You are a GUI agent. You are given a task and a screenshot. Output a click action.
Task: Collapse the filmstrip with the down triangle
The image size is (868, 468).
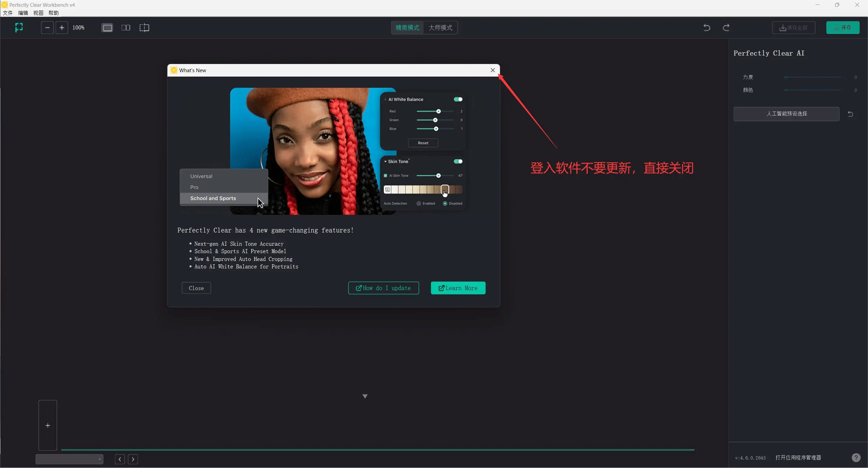click(x=365, y=396)
